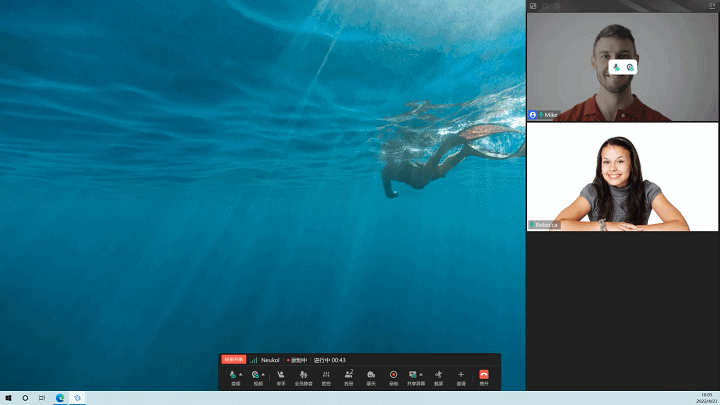Open the video options arrow
This screenshot has height=405, width=720.
click(x=263, y=375)
